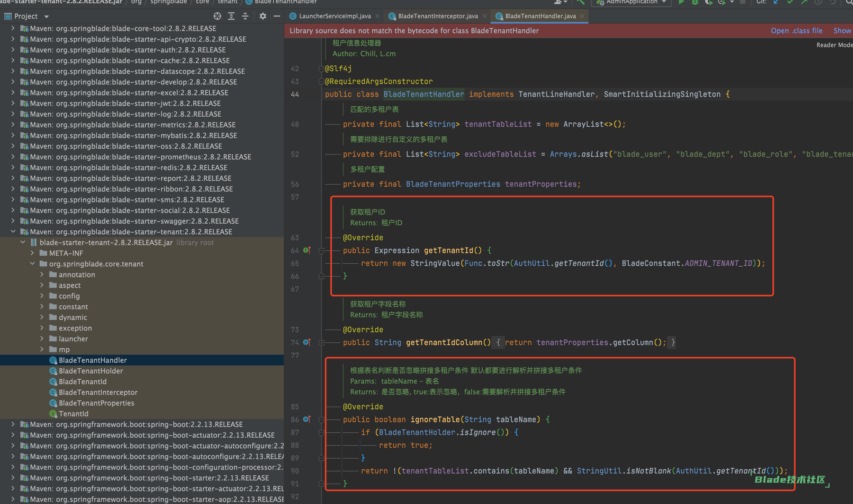853x504 pixels.
Task: Close the LauncherServiceImpl.java tab
Action: click(x=378, y=16)
